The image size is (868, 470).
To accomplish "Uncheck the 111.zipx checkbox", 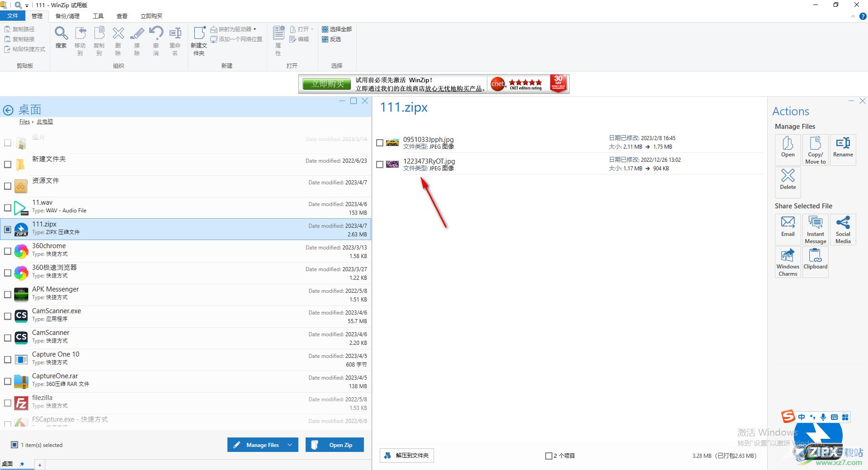I will pyautogui.click(x=8, y=230).
